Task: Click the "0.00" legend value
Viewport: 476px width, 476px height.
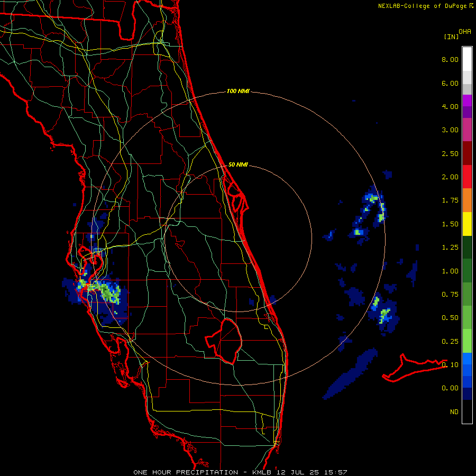Action: pyautogui.click(x=450, y=388)
